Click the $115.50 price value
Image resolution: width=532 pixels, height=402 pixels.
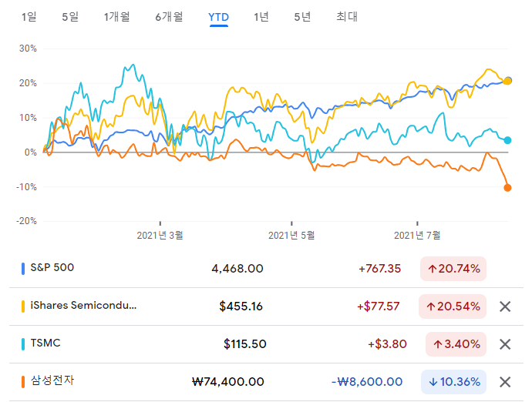point(245,344)
